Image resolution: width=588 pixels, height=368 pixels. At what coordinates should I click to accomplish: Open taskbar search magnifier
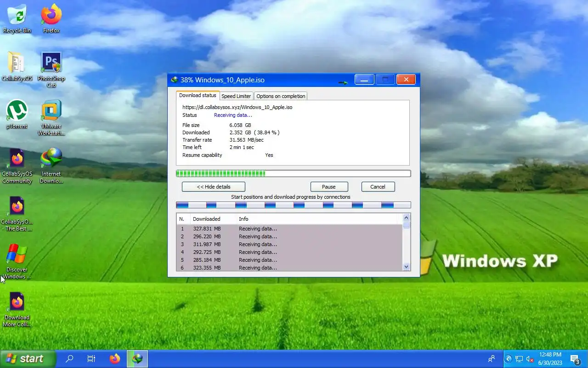pos(69,359)
